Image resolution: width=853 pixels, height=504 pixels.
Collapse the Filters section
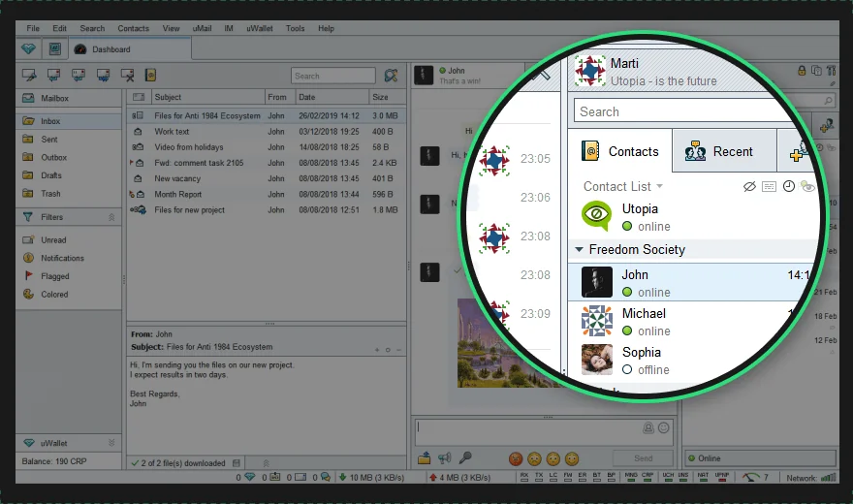[x=111, y=217]
